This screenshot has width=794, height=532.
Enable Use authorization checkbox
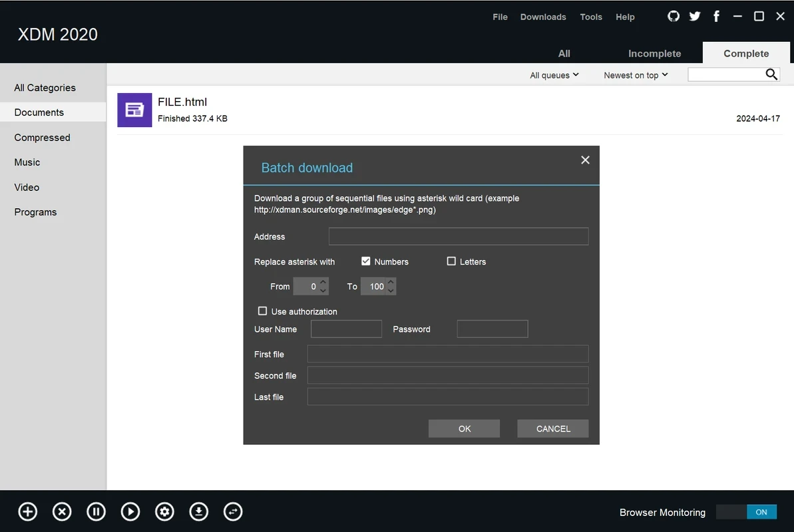coord(262,311)
